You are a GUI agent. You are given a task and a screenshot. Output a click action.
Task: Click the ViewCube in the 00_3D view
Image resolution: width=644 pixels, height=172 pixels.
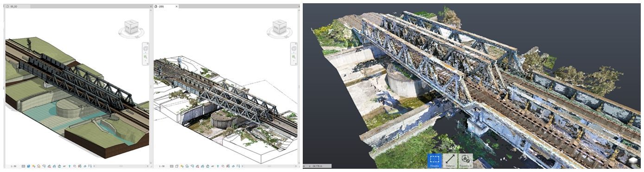[x=131, y=28]
